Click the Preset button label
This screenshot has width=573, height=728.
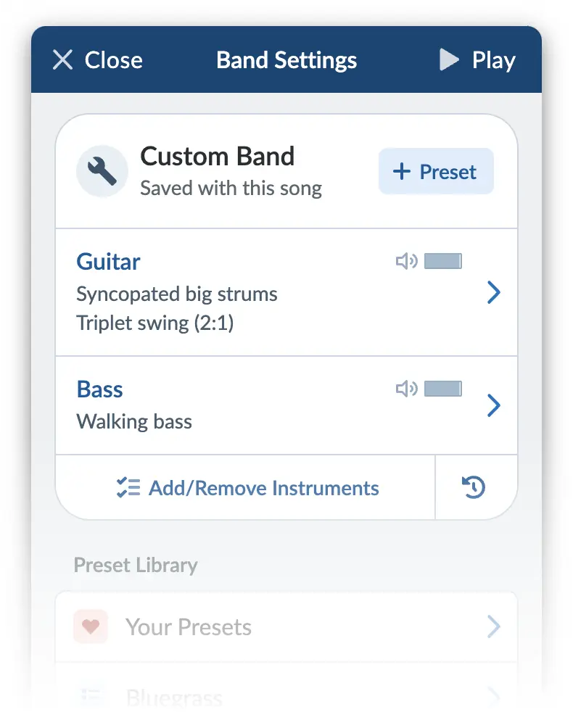coord(448,172)
